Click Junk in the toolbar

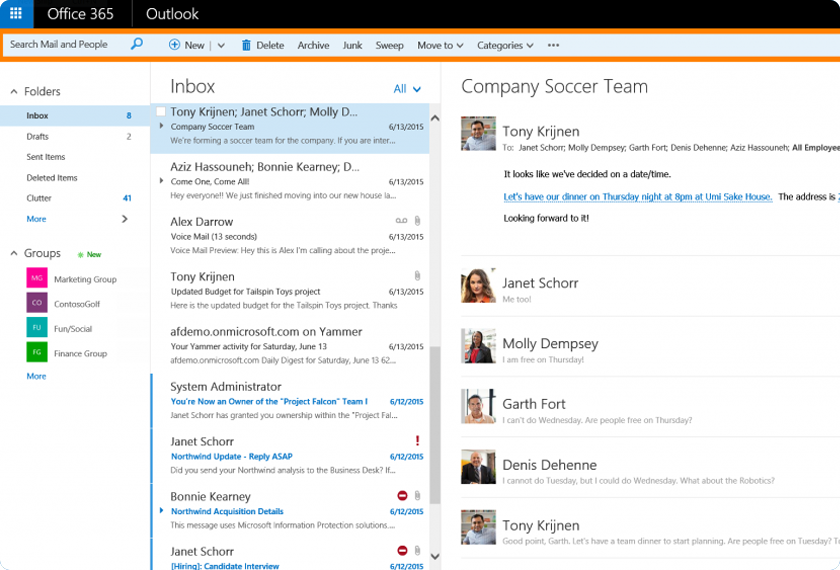click(352, 46)
